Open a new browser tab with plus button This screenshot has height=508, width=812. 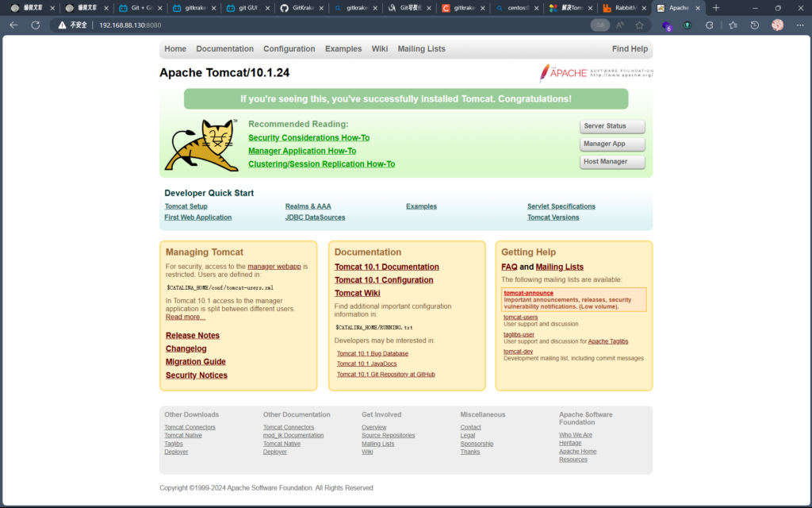pos(716,8)
